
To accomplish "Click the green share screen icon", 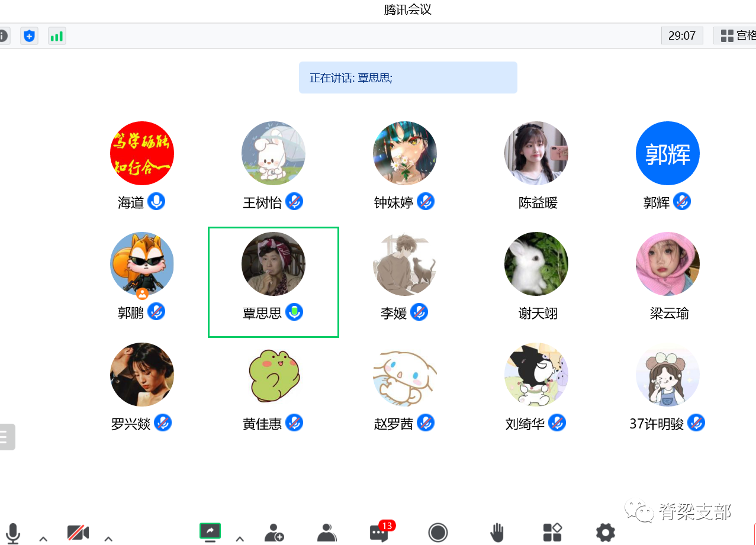I will (210, 533).
